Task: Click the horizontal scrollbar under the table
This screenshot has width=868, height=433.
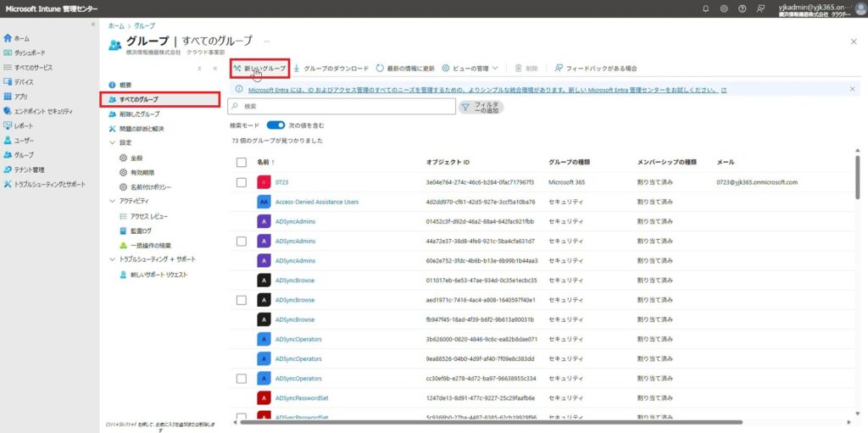Action: pyautogui.click(x=509, y=422)
